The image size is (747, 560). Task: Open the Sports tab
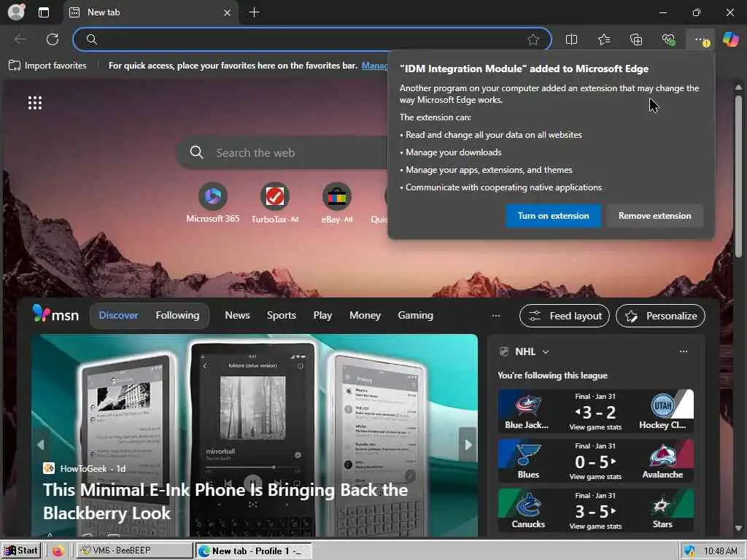(x=281, y=315)
